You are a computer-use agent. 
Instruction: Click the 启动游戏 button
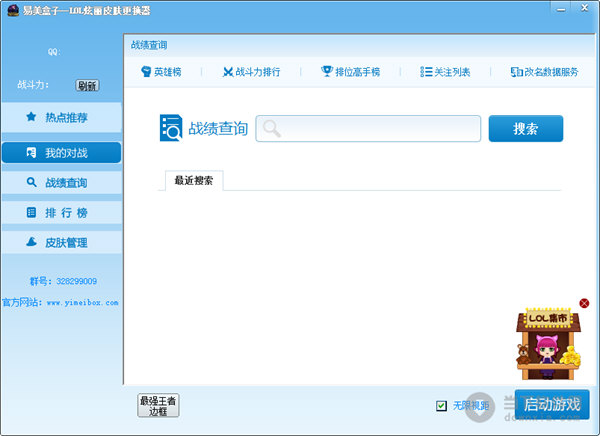click(x=552, y=404)
